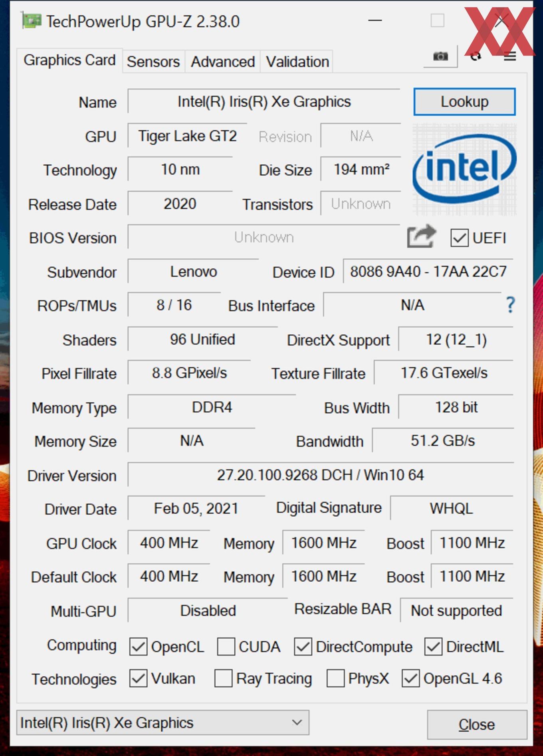Toggle the CUDA checkbox

pos(226,646)
